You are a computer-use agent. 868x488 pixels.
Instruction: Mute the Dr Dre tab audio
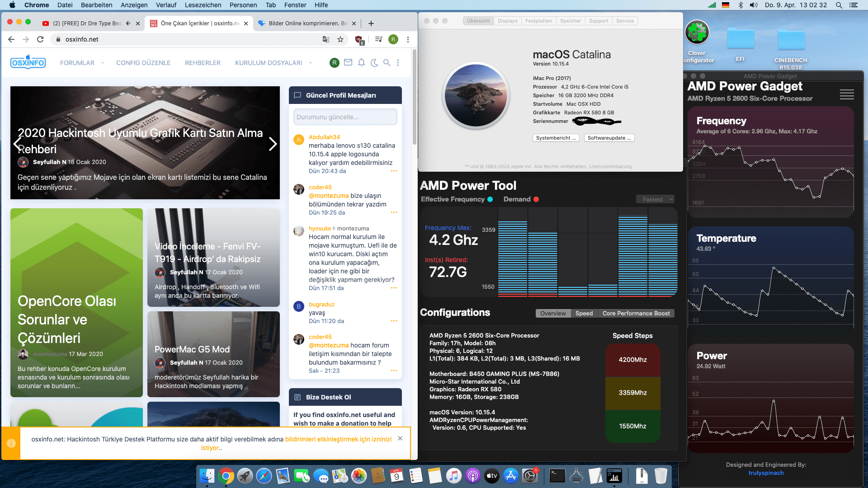tap(128, 23)
